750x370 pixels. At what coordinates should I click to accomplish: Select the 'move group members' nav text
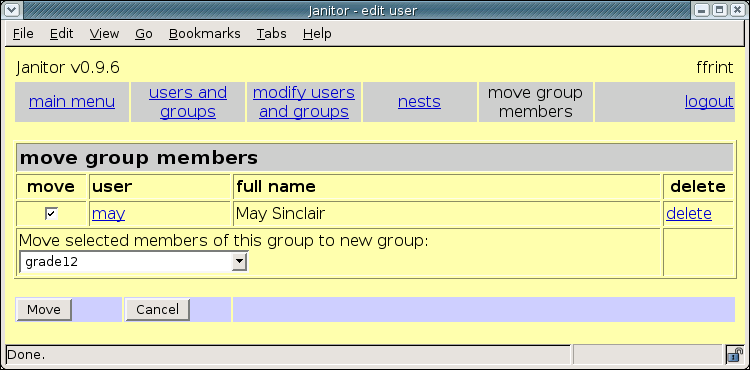[x=535, y=102]
